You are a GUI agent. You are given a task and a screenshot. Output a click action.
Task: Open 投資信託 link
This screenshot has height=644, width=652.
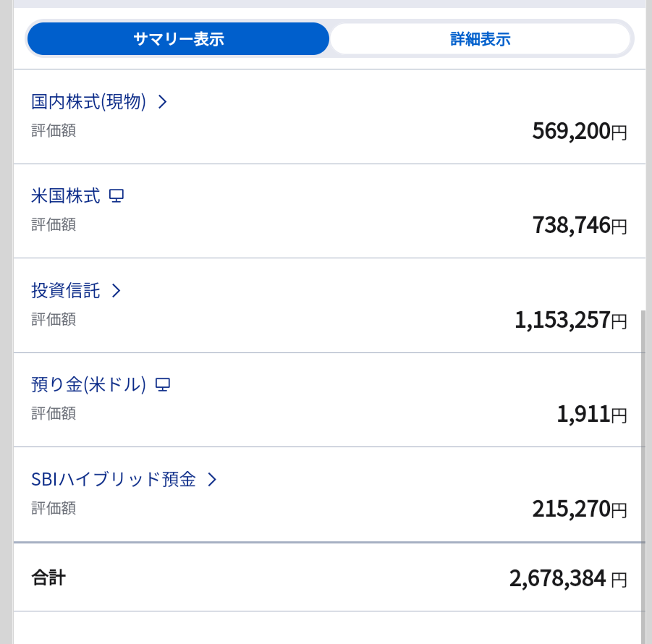[66, 290]
